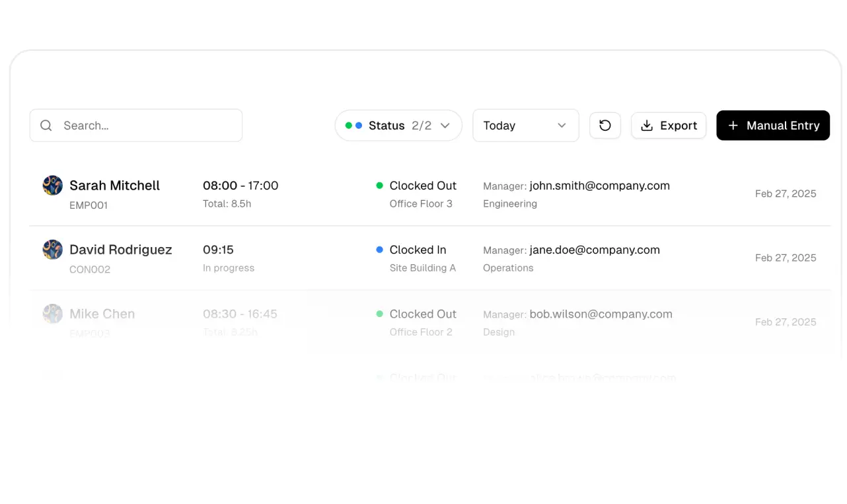Toggle the blue dot in Status filter
This screenshot has width=847, height=504.
[x=357, y=125]
